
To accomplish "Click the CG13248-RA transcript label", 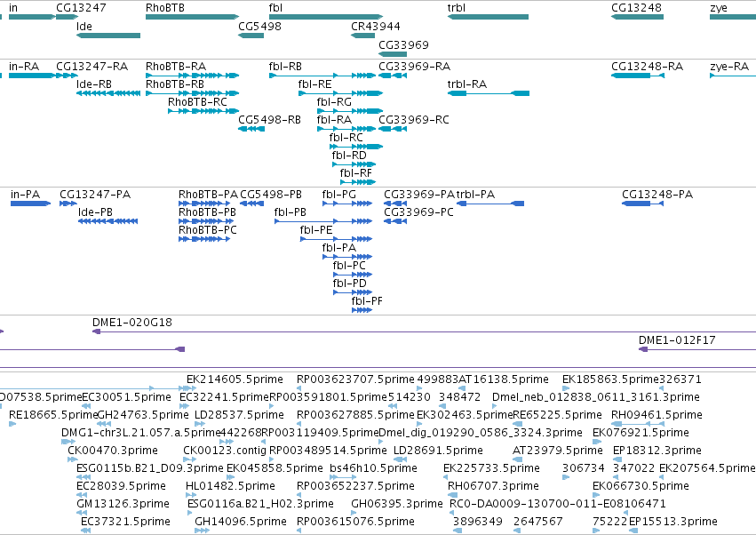I will (647, 66).
